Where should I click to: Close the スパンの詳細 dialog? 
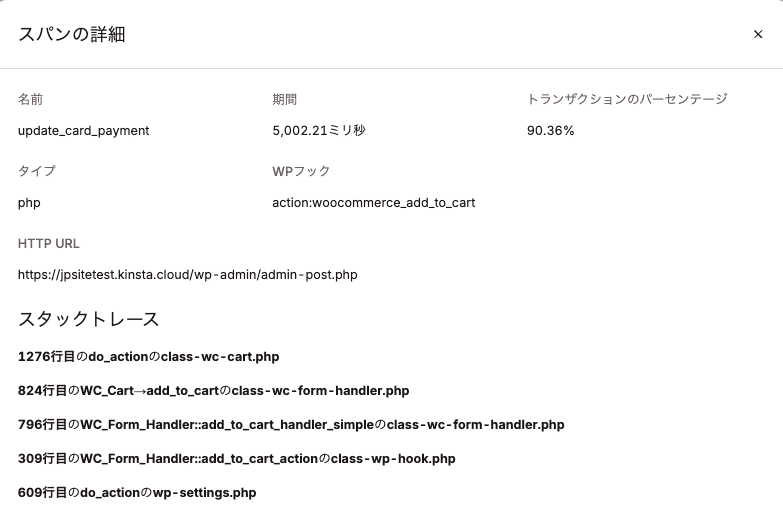pos(758,34)
